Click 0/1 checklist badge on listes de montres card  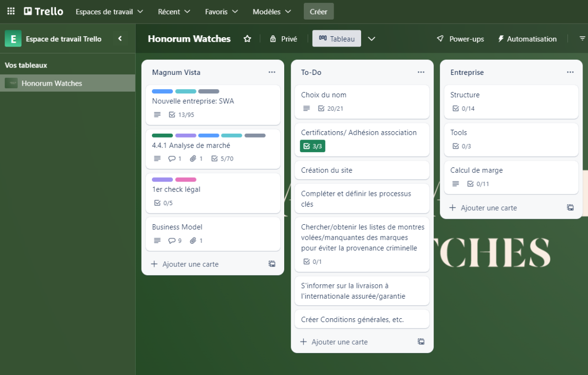[313, 261]
